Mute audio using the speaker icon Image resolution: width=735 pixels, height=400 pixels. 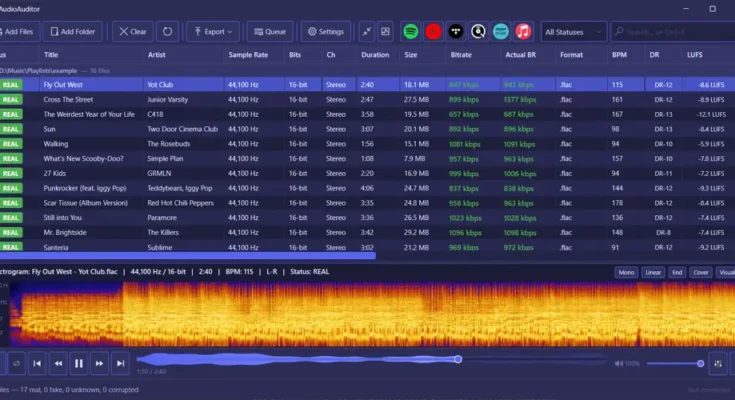click(619, 363)
